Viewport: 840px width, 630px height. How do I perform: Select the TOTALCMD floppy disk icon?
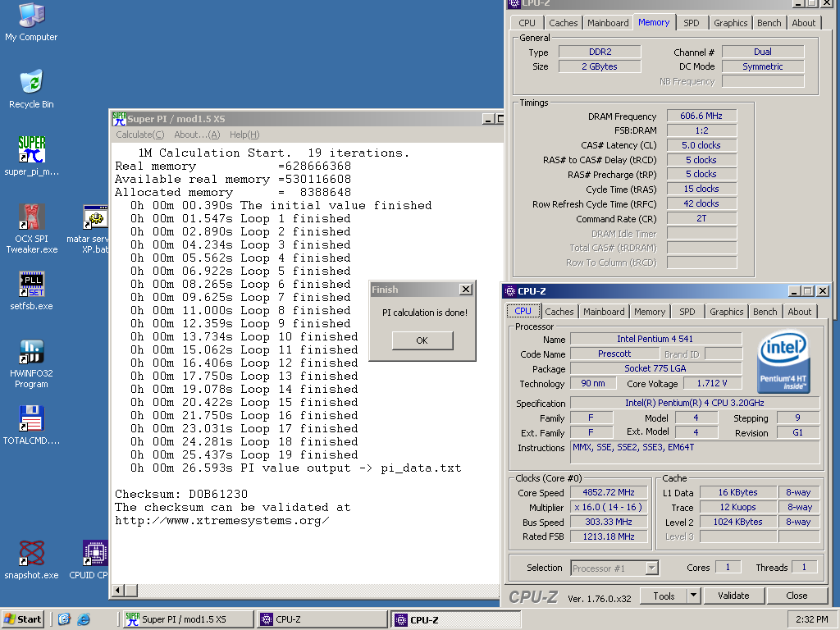(x=31, y=425)
